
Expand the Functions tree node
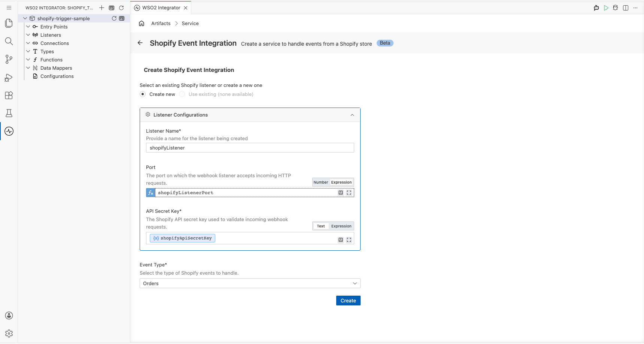28,60
